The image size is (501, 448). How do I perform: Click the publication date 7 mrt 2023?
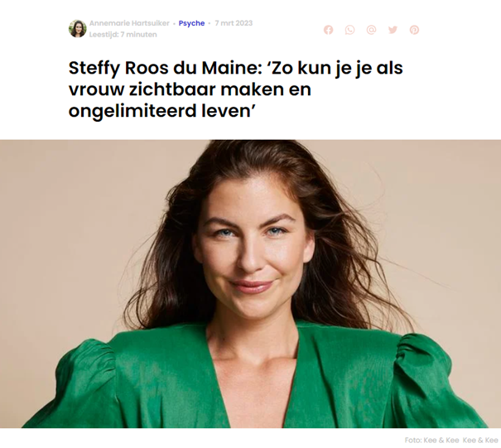click(x=234, y=23)
